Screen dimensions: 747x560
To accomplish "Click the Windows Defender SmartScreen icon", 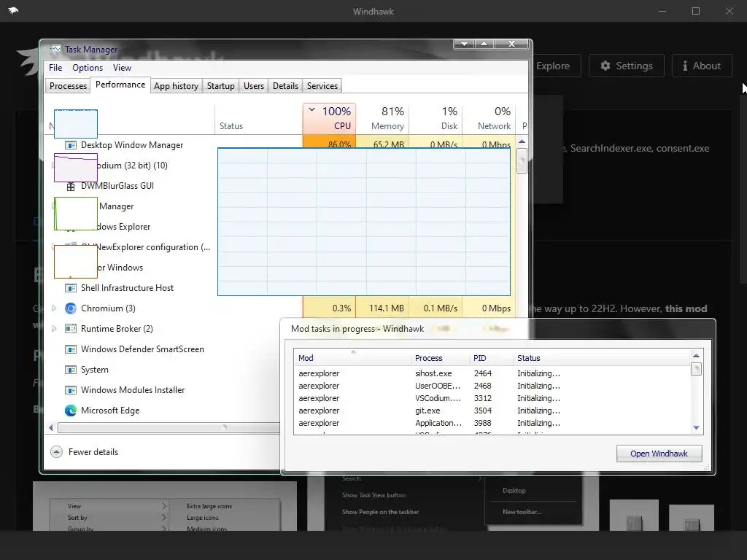I will (71, 349).
